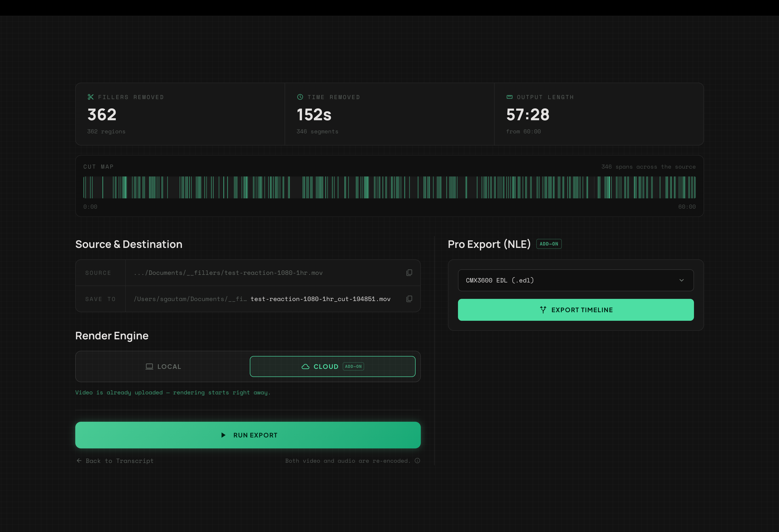
Task: Click the truncated /Users/sgautam/Documents save folder path
Action: [x=190, y=299]
